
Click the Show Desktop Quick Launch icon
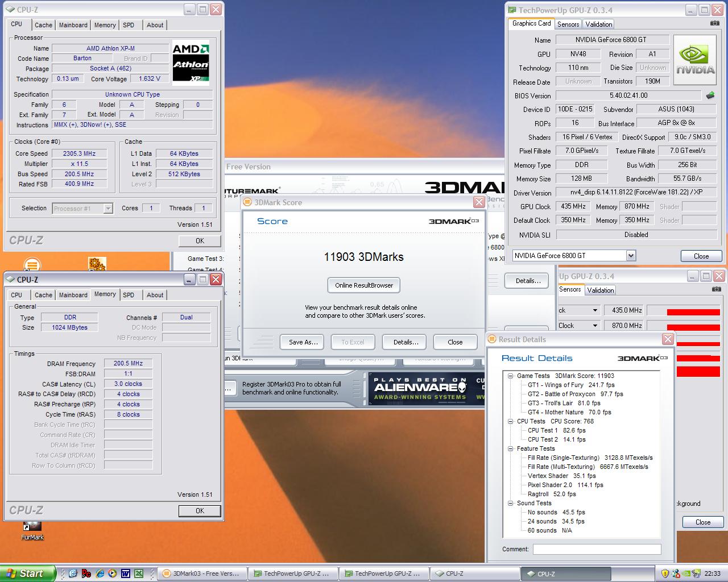click(73, 573)
